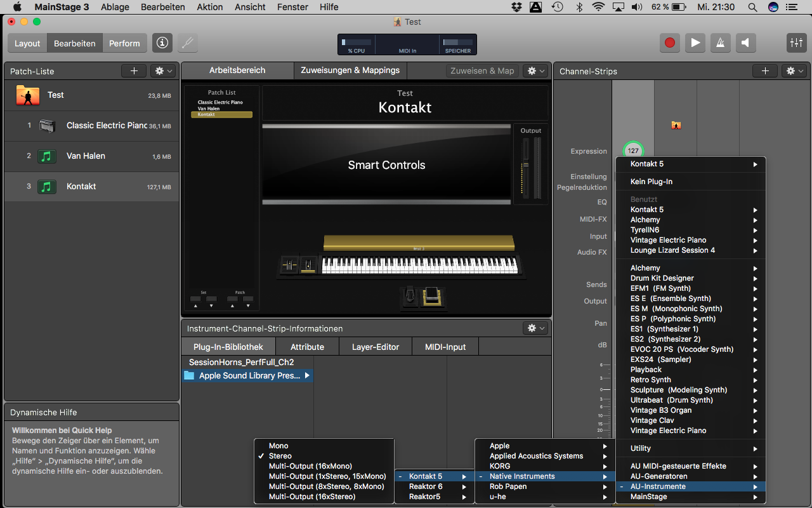Viewport: 812px width, 508px height.
Task: Choose Multi-Output (8xStereo, 8xMono)
Action: (324, 486)
